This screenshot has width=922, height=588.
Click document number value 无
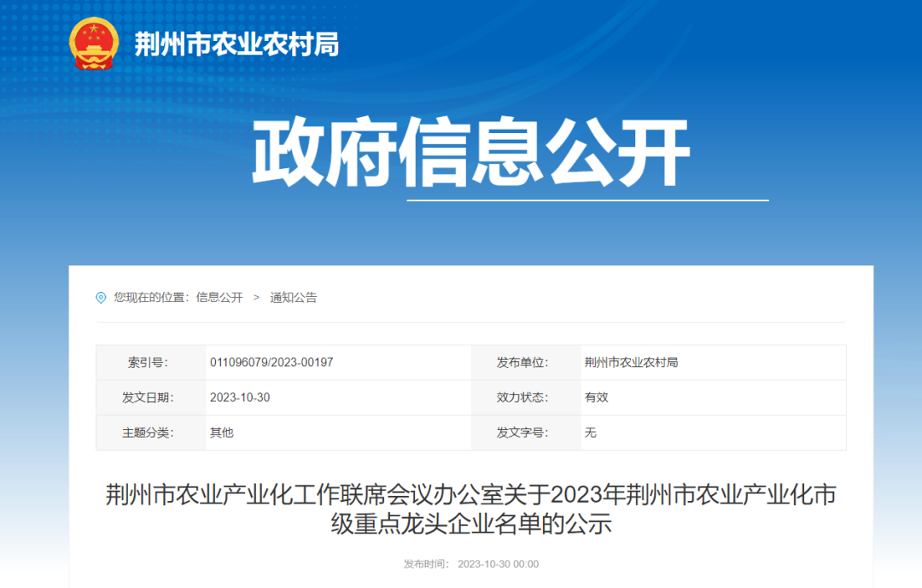pyautogui.click(x=592, y=433)
